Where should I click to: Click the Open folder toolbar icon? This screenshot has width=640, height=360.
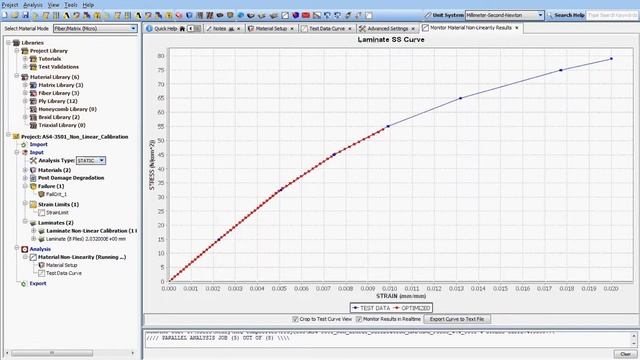click(x=15, y=15)
